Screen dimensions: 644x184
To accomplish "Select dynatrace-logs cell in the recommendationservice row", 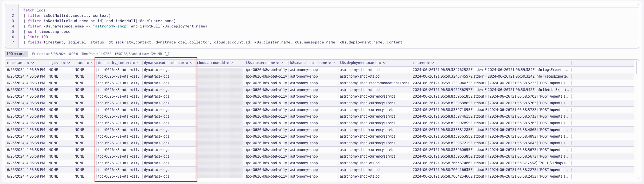I will pos(169,83).
